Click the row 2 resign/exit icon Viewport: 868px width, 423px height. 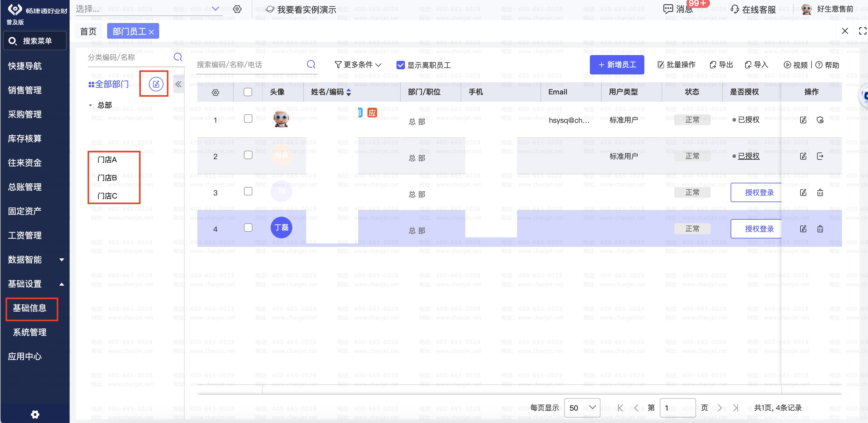coord(820,156)
